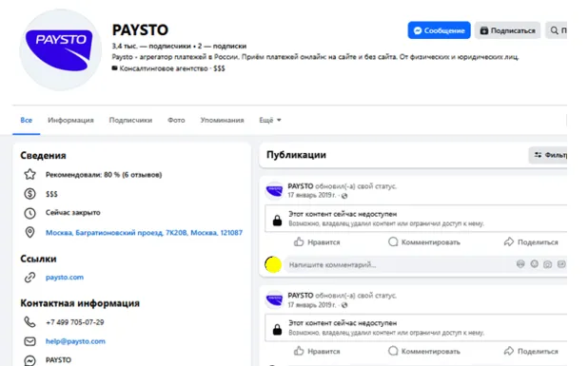588x366 pixels.
Task: Open the Багратионовский проезд address link
Action: coord(144,233)
